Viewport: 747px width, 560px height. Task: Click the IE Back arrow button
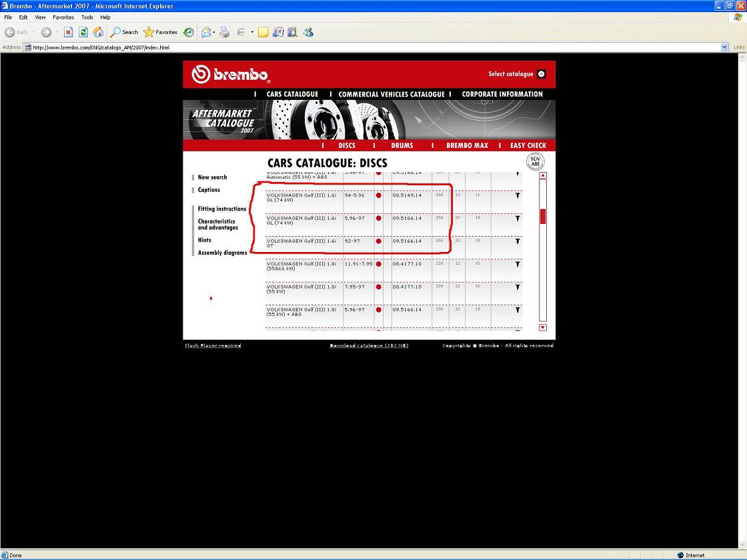9,32
